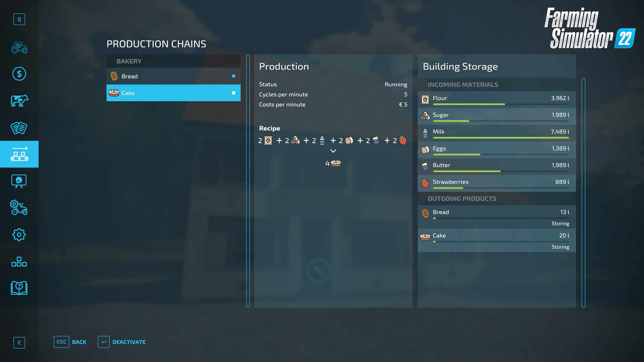Open the general settings gear icon
644x362 pixels.
tap(19, 235)
